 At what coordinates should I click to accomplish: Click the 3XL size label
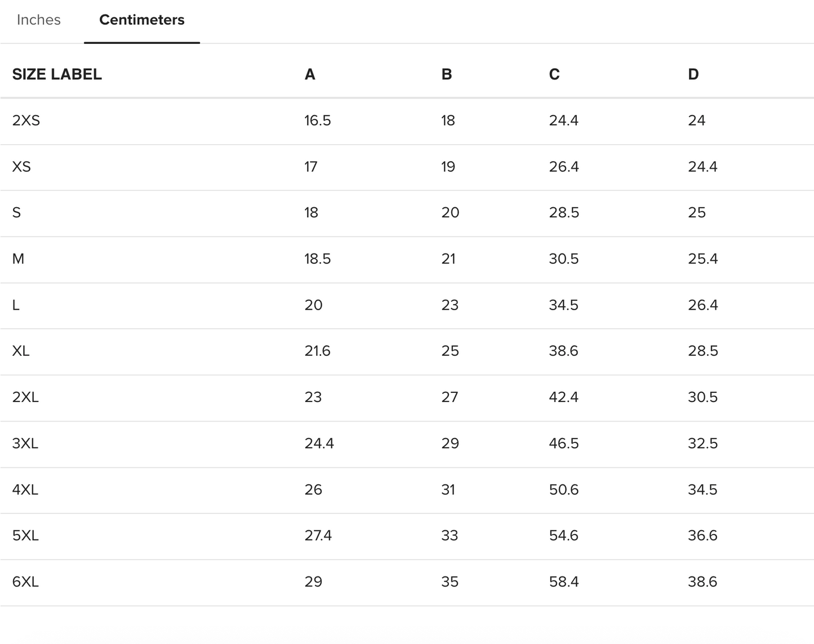coord(25,444)
